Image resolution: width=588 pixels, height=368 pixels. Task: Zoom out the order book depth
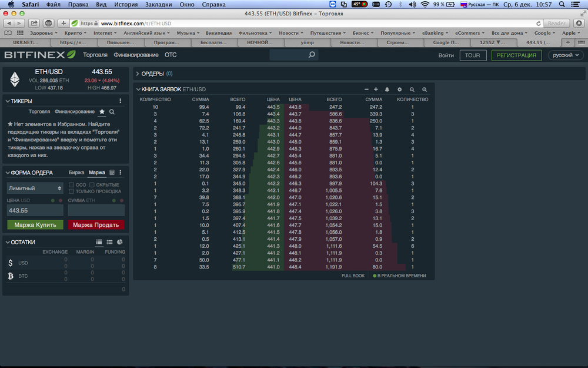(x=412, y=89)
